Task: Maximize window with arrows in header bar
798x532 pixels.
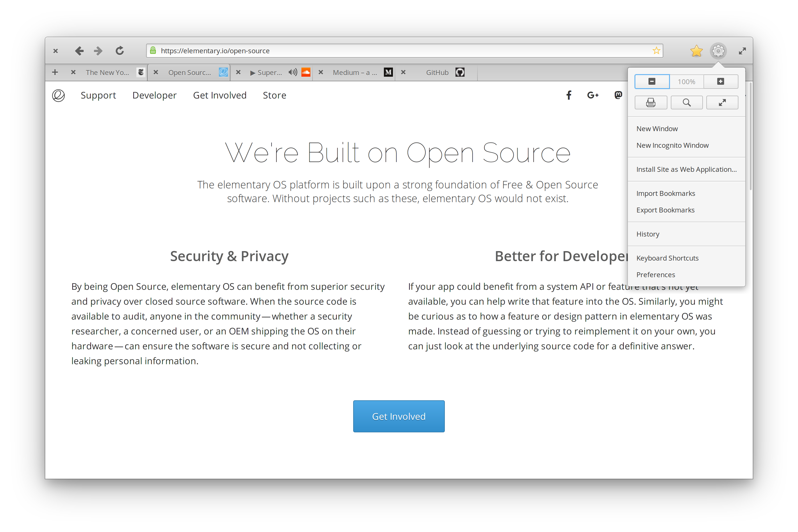Action: coord(742,51)
